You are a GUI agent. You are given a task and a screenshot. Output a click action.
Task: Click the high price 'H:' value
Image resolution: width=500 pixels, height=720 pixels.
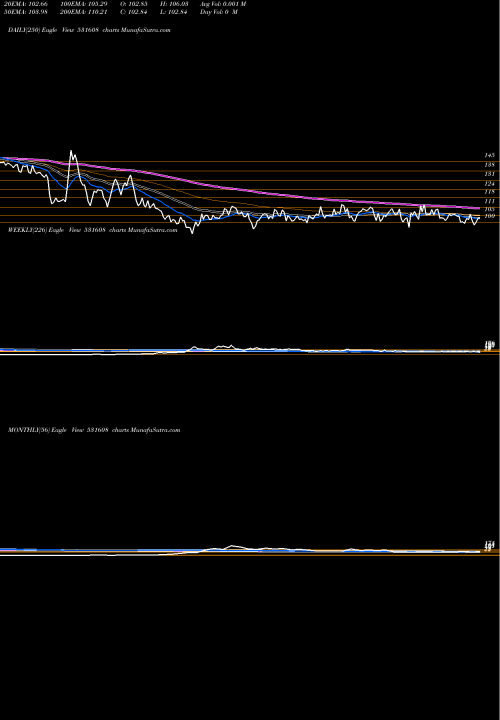tap(175, 4)
